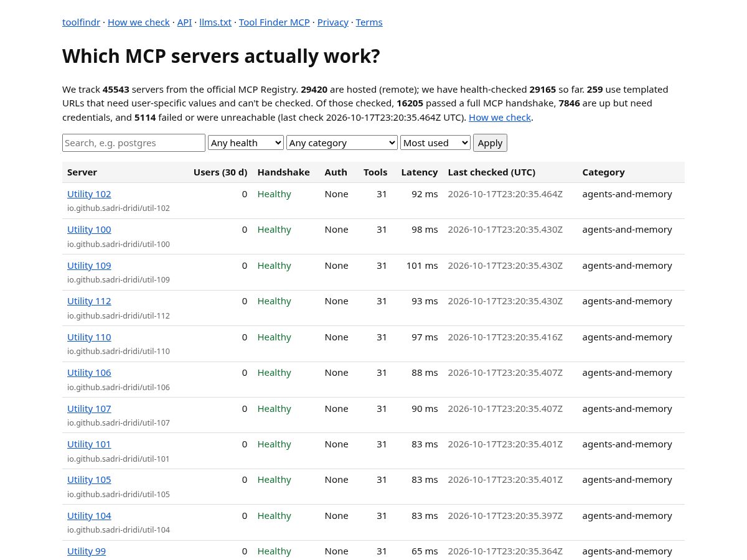
Task: Click the timestamp 2026-10-17T23:20:35.364Z
Action: [x=505, y=551]
